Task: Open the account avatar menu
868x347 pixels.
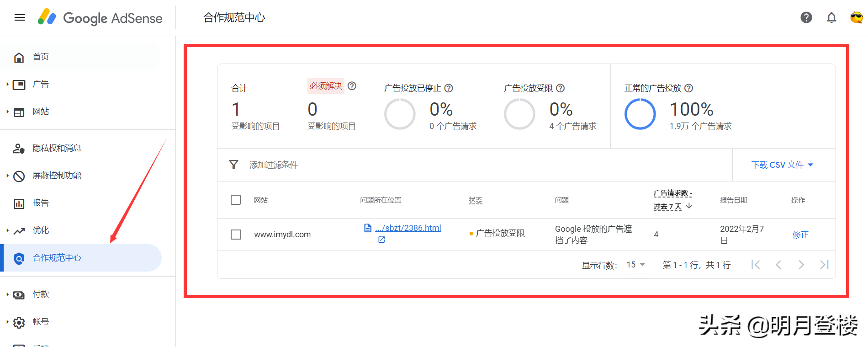Action: tap(856, 17)
